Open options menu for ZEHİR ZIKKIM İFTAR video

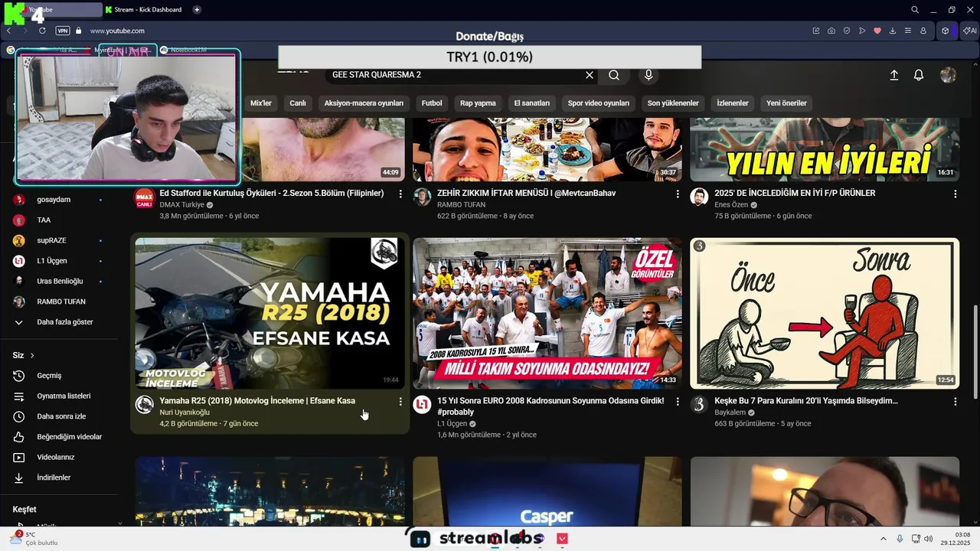[678, 194]
